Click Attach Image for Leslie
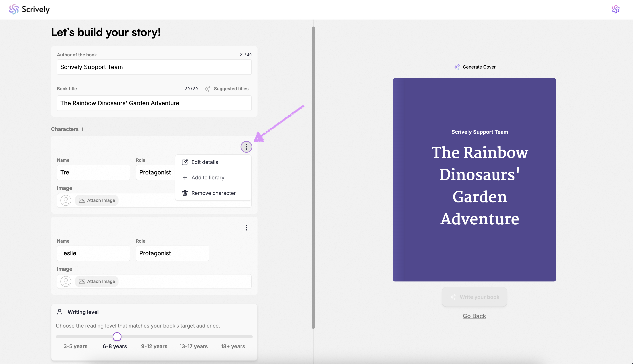 [x=97, y=281]
